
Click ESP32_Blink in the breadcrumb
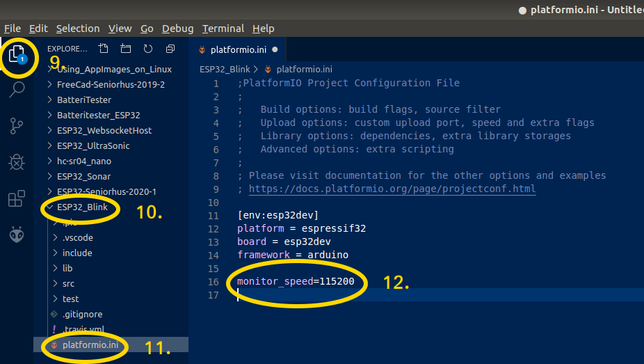pyautogui.click(x=225, y=70)
